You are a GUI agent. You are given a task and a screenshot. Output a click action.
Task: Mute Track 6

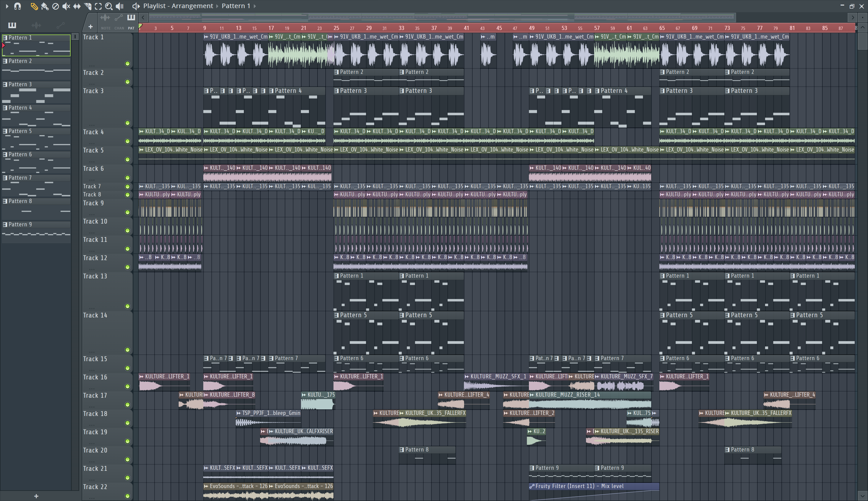point(127,178)
